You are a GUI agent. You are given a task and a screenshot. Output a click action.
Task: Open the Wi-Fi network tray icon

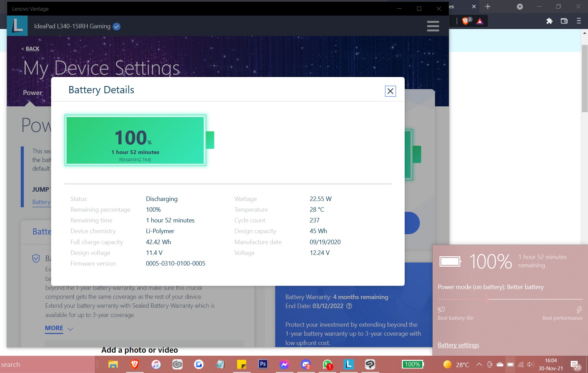(521, 364)
